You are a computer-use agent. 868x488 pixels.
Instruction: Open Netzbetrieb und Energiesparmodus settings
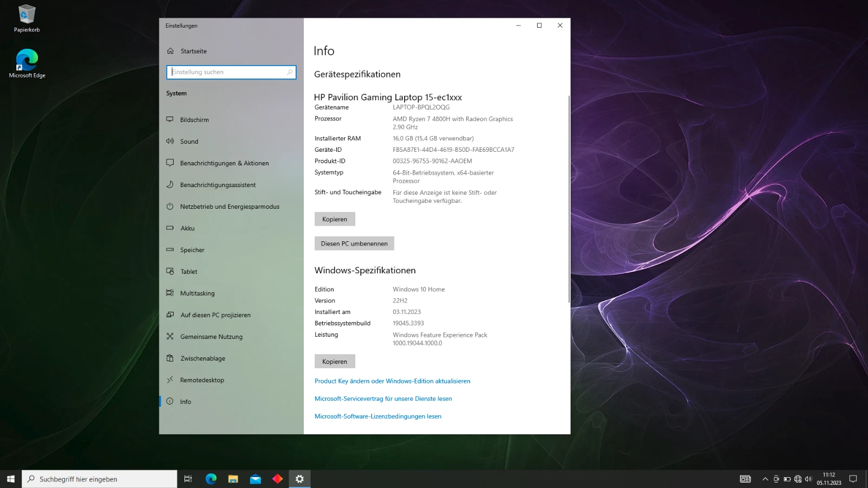(229, 207)
